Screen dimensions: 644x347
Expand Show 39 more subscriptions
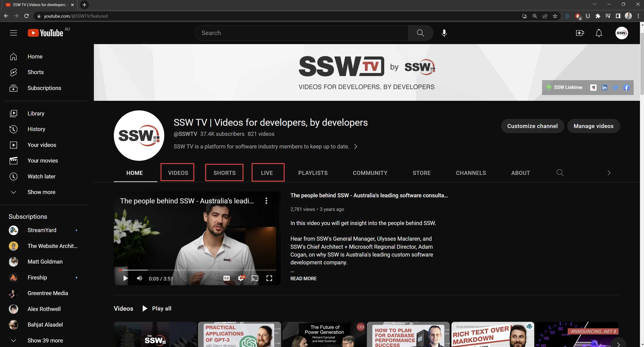click(x=45, y=340)
